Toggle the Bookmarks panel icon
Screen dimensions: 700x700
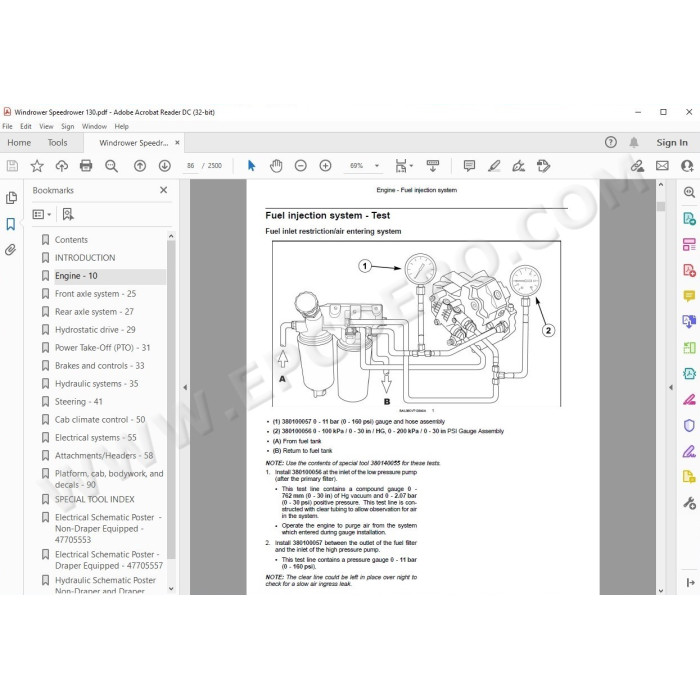(11, 224)
